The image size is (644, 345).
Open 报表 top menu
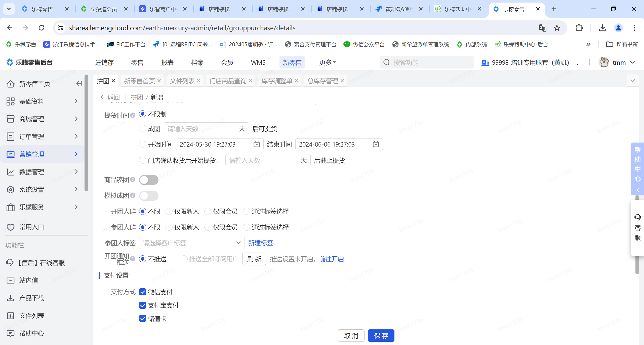click(167, 62)
